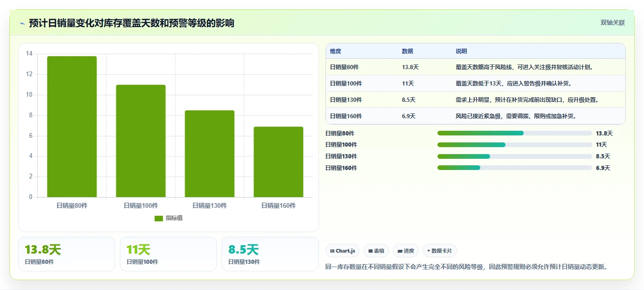The height and width of the screenshot is (290, 644).
Task: Click the 13.8天 value beside progress bar
Action: click(x=604, y=133)
